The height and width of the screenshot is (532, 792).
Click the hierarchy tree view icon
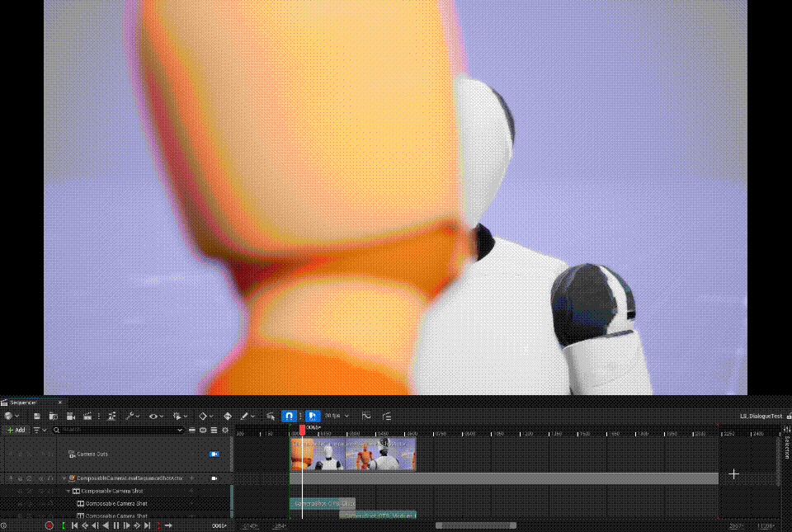pos(387,416)
